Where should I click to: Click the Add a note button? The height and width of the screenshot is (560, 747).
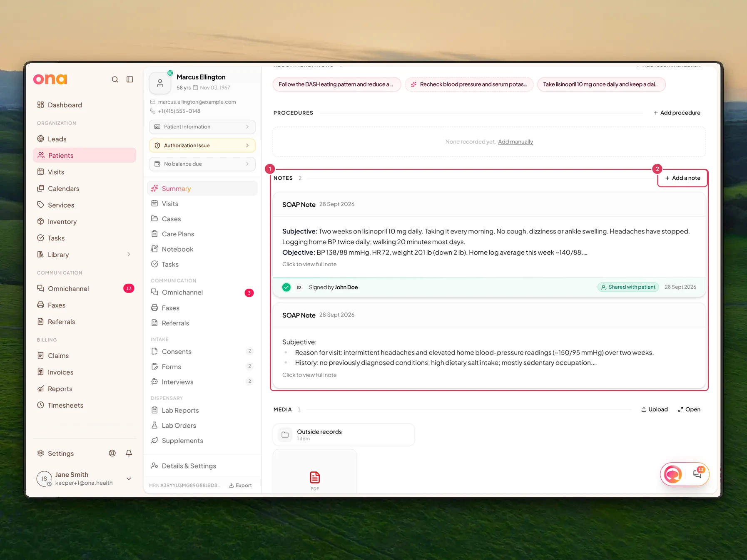[683, 178]
